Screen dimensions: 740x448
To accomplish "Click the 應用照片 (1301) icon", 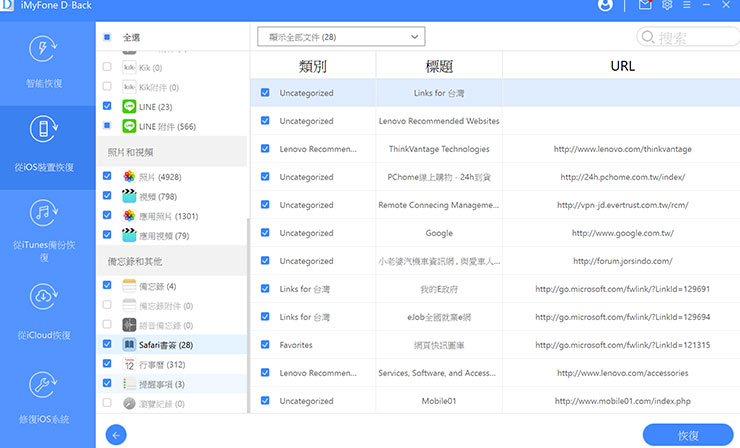I will point(129,216).
